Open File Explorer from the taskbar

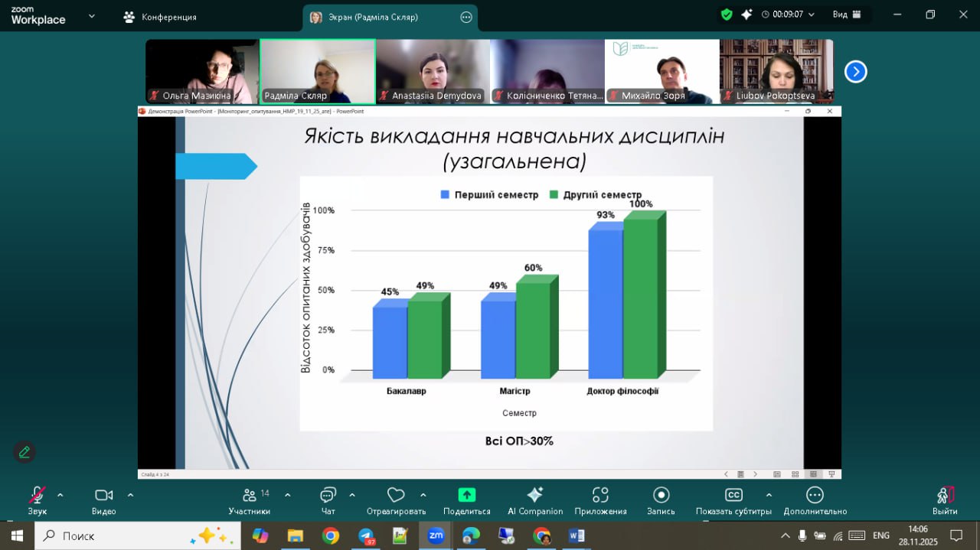(x=296, y=535)
